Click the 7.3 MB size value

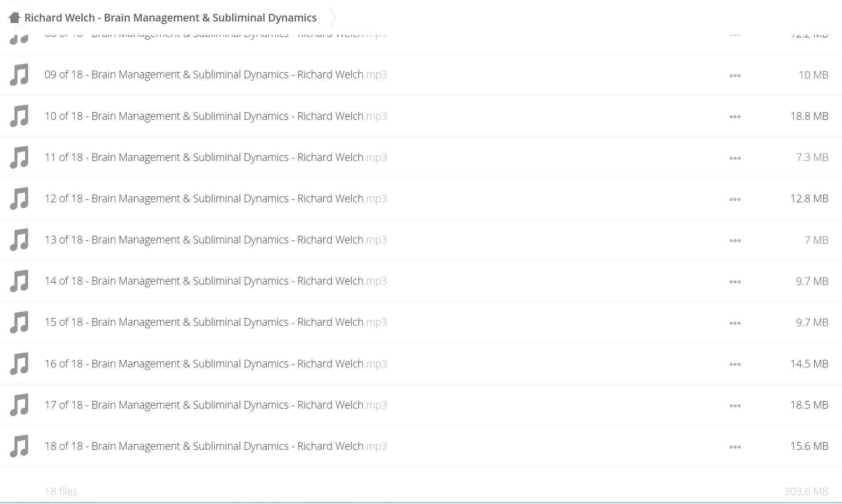pyautogui.click(x=812, y=157)
